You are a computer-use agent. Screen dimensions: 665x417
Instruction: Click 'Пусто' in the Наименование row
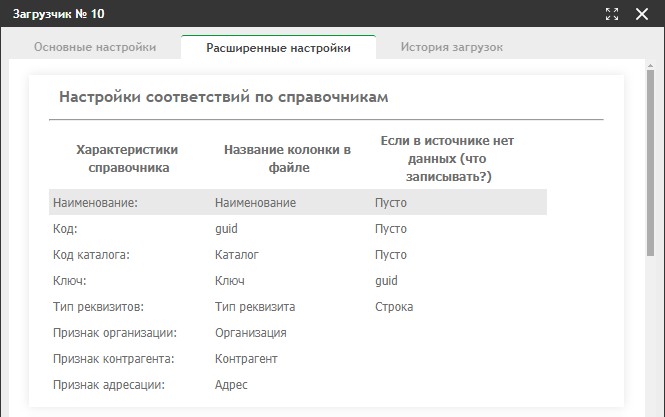[391, 203]
